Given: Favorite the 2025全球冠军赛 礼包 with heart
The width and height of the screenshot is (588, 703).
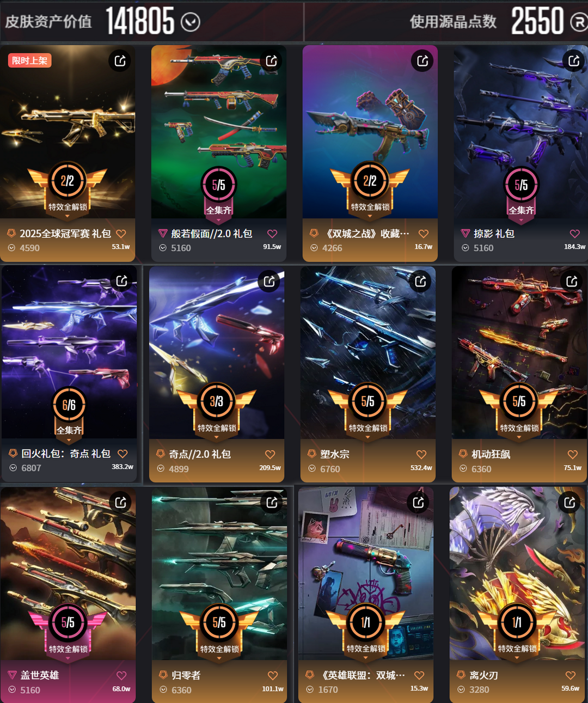Looking at the screenshot, I should tap(121, 234).
